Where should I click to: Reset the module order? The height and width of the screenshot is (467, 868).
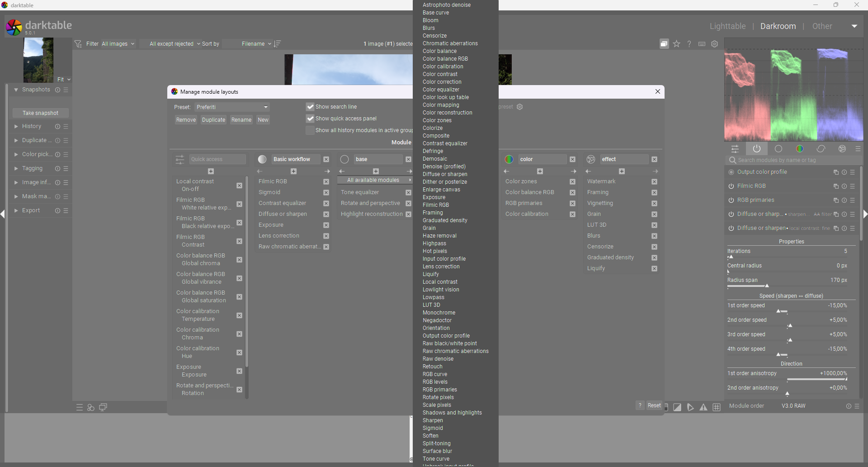click(x=848, y=406)
